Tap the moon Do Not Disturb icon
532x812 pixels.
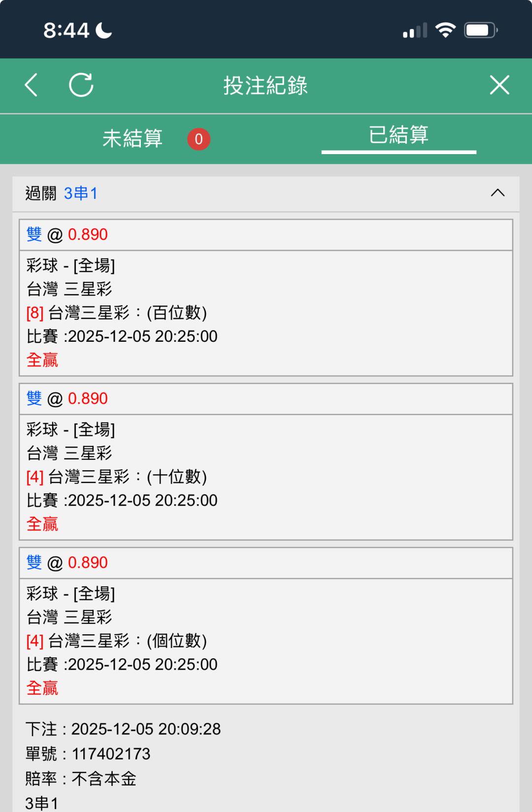click(x=104, y=30)
